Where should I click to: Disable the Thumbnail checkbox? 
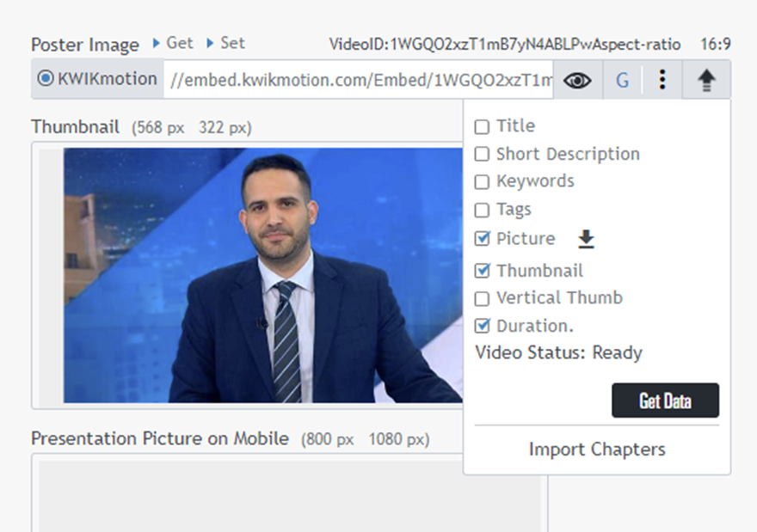482,272
